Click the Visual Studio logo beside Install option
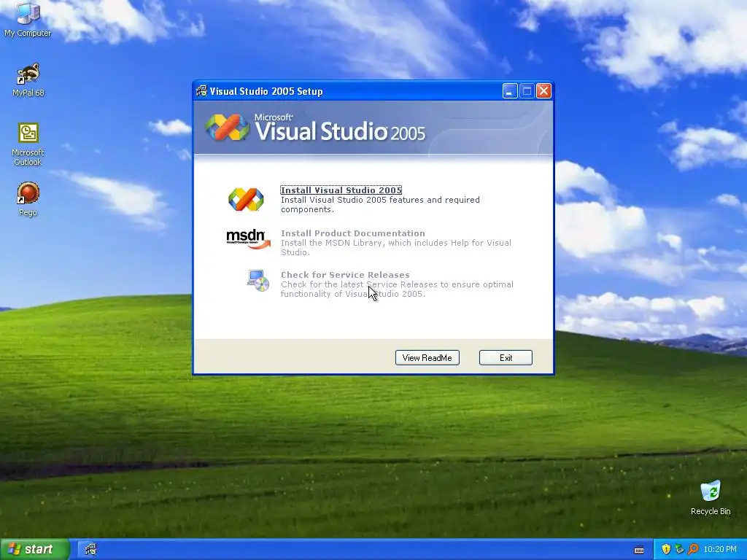 click(246, 199)
